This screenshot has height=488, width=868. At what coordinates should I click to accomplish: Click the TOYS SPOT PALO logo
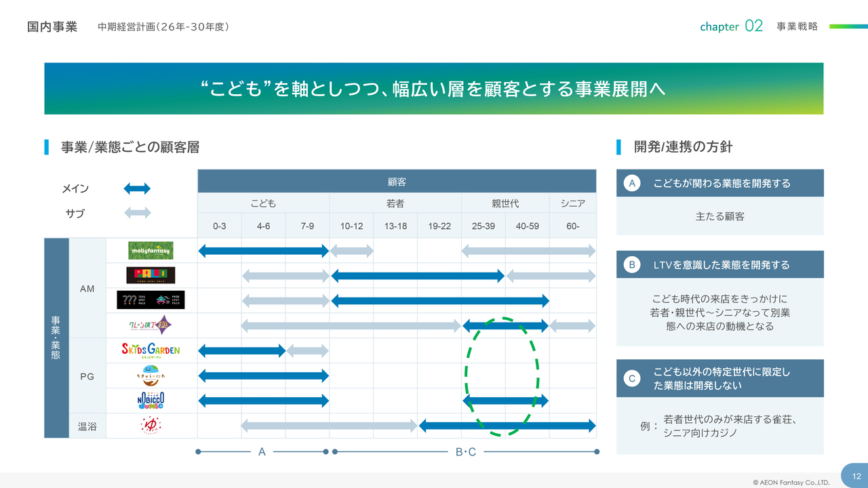pos(151,300)
